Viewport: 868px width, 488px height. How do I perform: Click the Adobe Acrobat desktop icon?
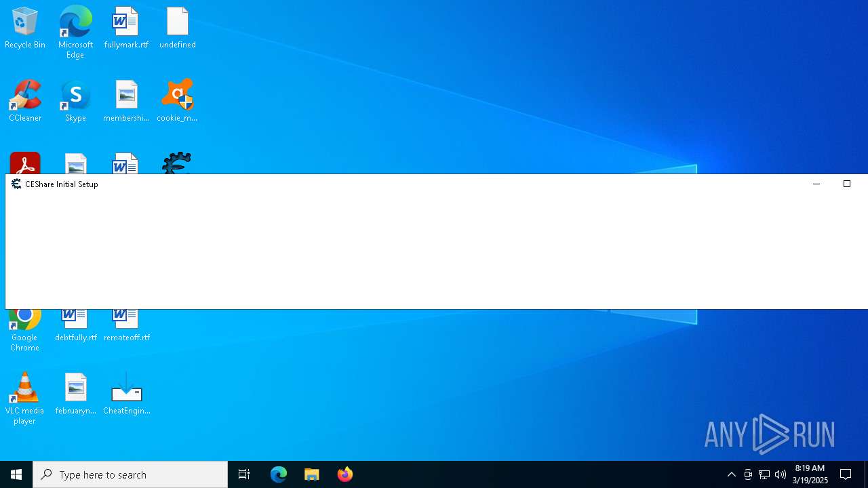tap(25, 163)
